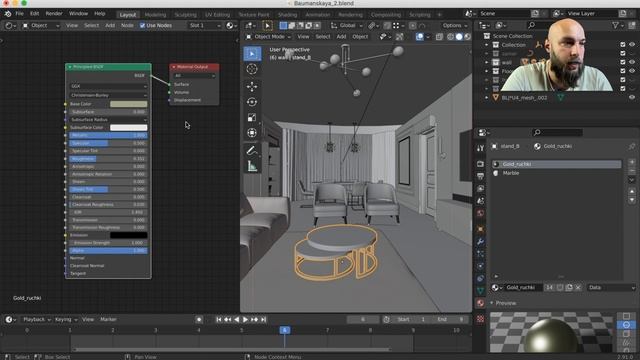Move the material slot up with the arrow
640x360 pixels.
[x=632, y=191]
